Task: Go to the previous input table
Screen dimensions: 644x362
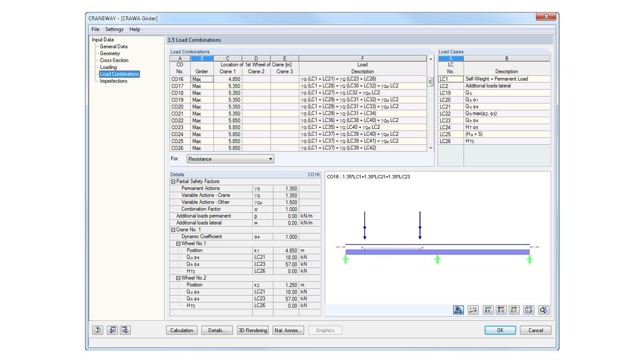Action: coord(112,330)
